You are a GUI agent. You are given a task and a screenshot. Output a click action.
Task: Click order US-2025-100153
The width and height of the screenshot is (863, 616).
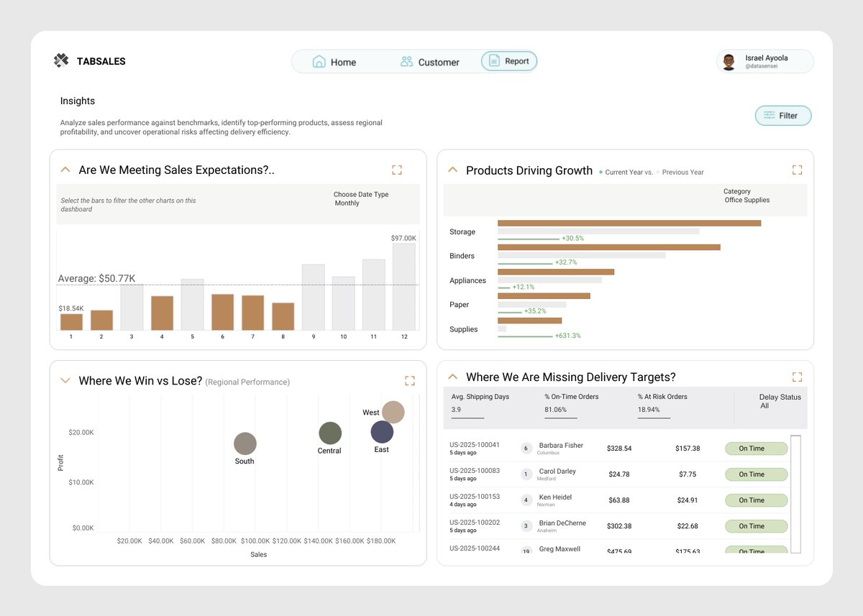pos(475,497)
